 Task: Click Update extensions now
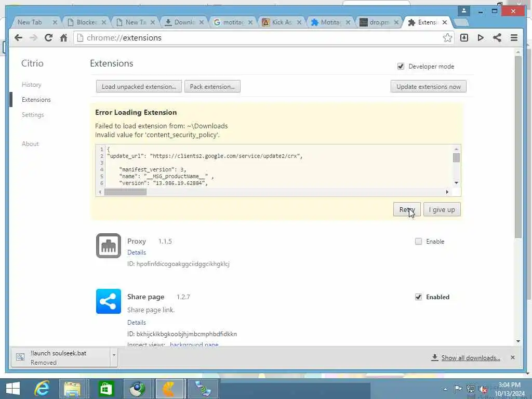(429, 87)
